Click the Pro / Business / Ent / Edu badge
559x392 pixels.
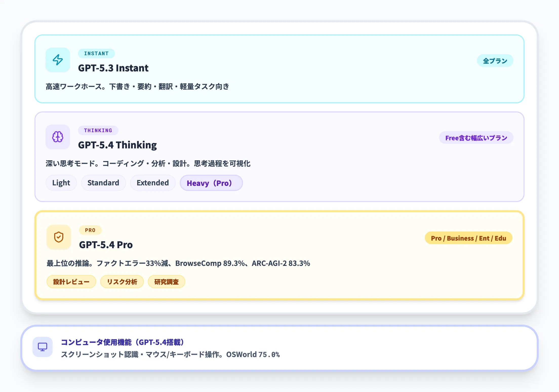(x=468, y=238)
